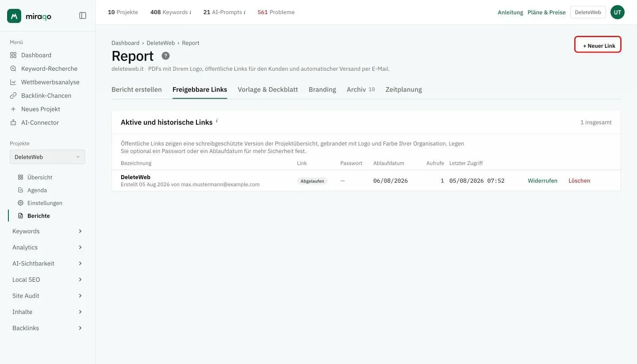Click the info icon after Aktive und historische Links

(x=217, y=121)
